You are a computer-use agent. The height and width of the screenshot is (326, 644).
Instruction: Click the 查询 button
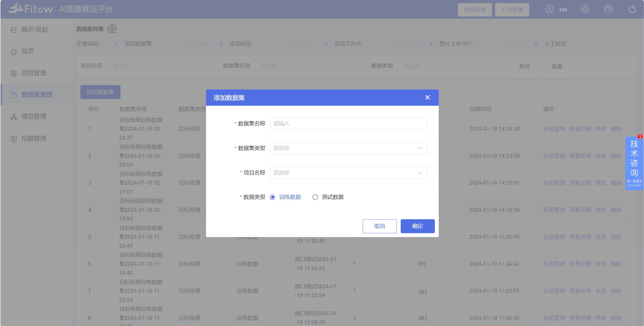pos(524,66)
